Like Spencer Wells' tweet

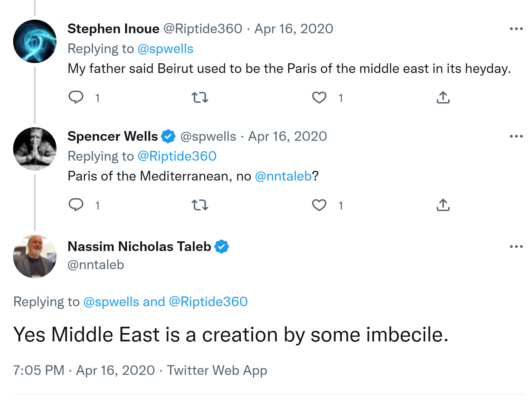[319, 205]
